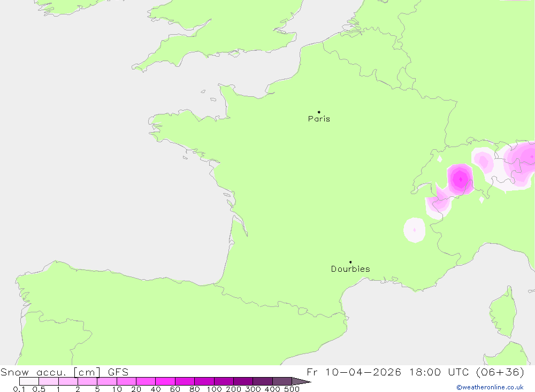Select the 20 cm legend color swatch
Viewport: 535px width, 392px height.
click(146, 381)
